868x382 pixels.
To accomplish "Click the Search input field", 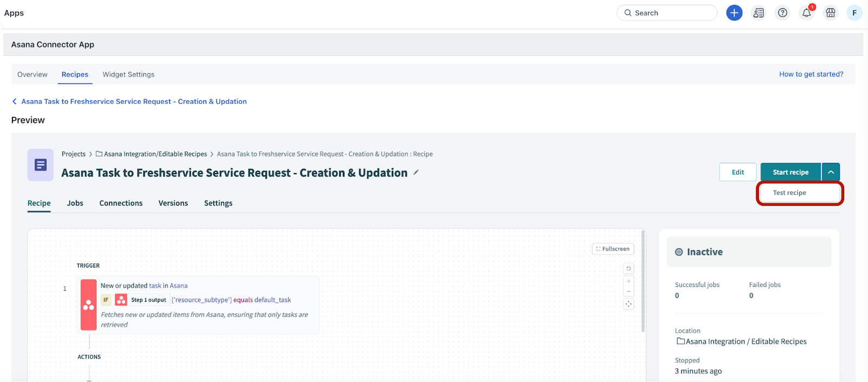I will pyautogui.click(x=667, y=13).
